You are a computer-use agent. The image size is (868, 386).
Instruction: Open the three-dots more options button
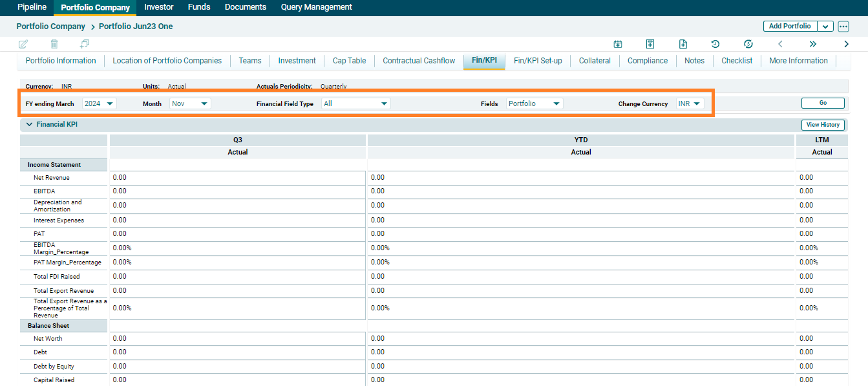pyautogui.click(x=843, y=27)
